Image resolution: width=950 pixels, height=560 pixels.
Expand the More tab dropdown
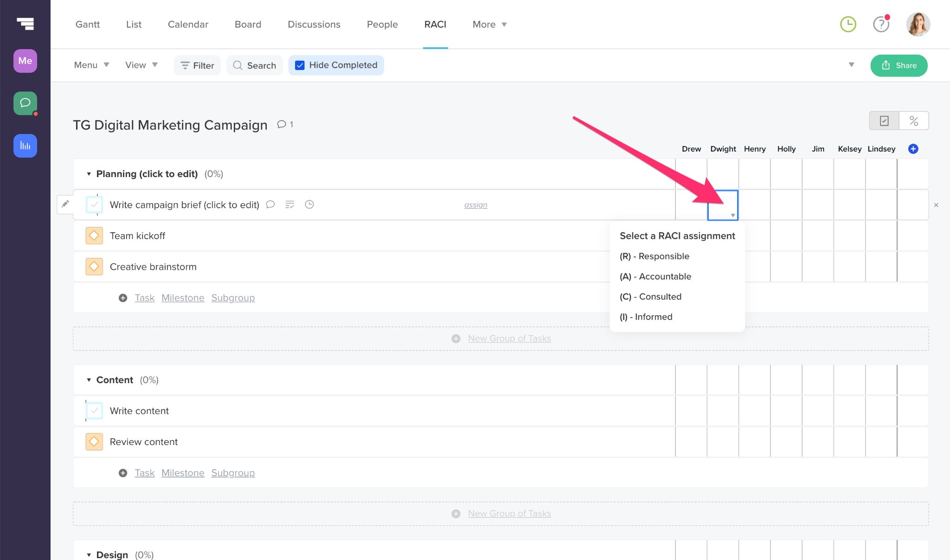[x=489, y=24]
